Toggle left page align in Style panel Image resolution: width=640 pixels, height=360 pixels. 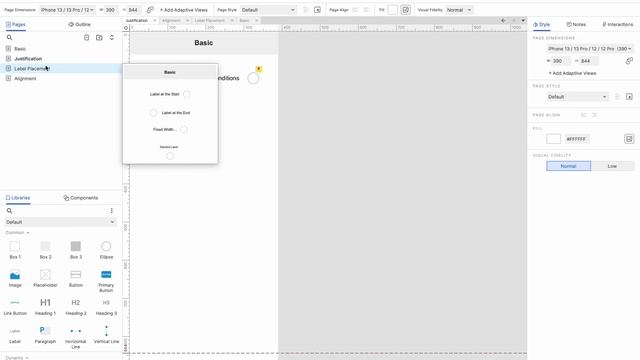point(583,115)
